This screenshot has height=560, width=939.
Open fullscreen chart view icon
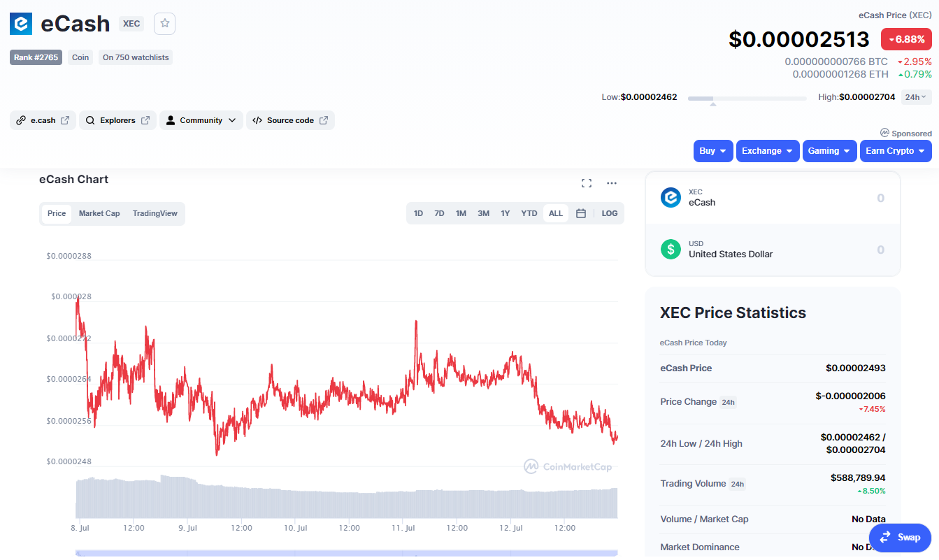tap(587, 183)
